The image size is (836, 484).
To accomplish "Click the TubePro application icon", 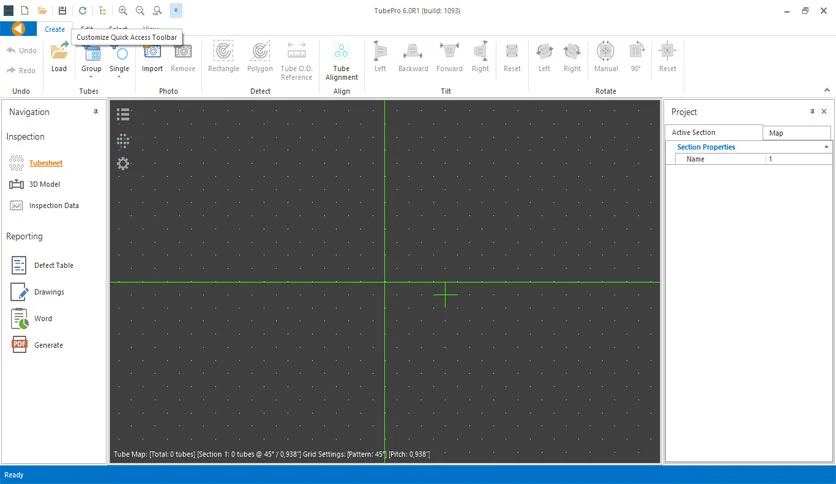I will [9, 10].
